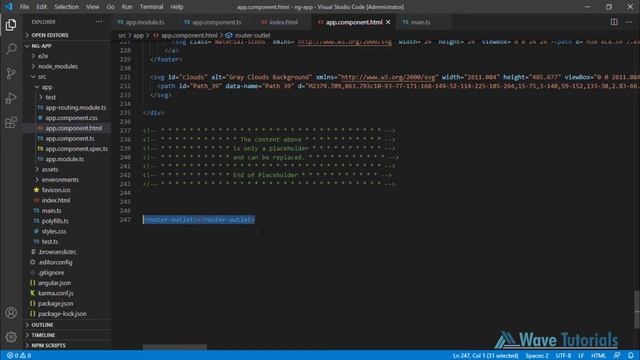Open app-routing.module.ts file
The height and width of the screenshot is (360, 640).
[x=76, y=107]
